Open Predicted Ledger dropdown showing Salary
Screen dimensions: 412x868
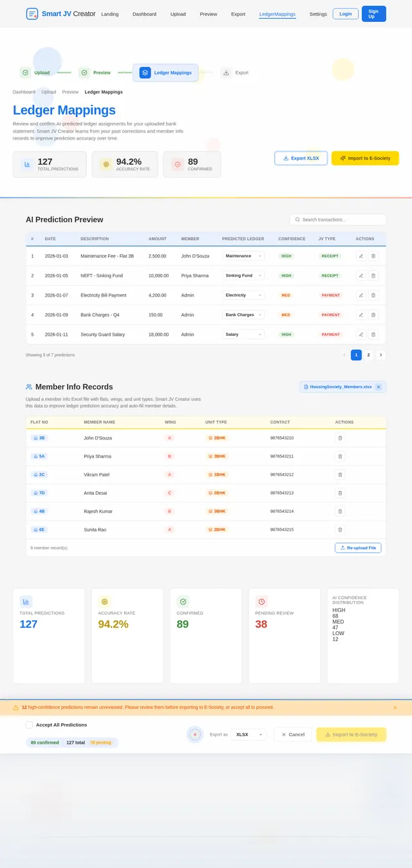point(243,335)
